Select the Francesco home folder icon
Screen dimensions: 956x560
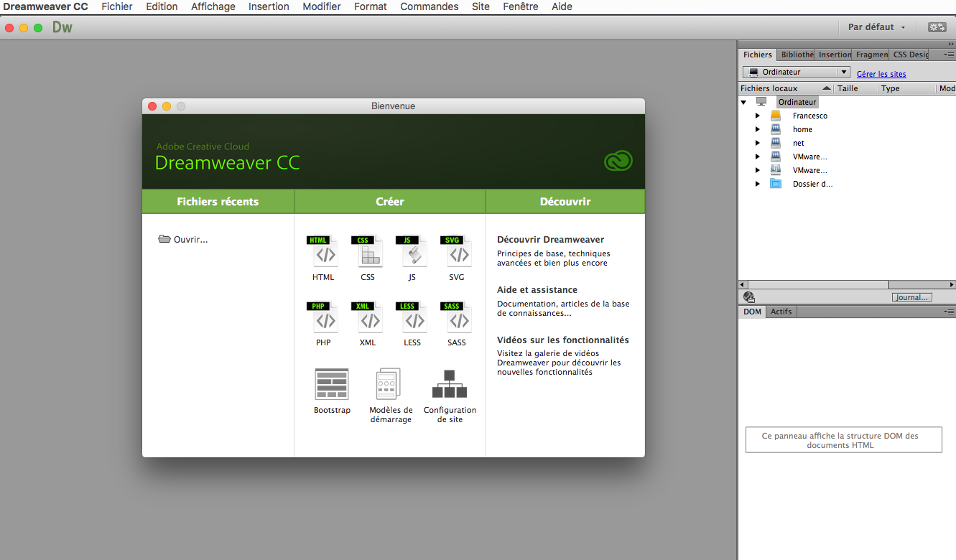(x=776, y=116)
